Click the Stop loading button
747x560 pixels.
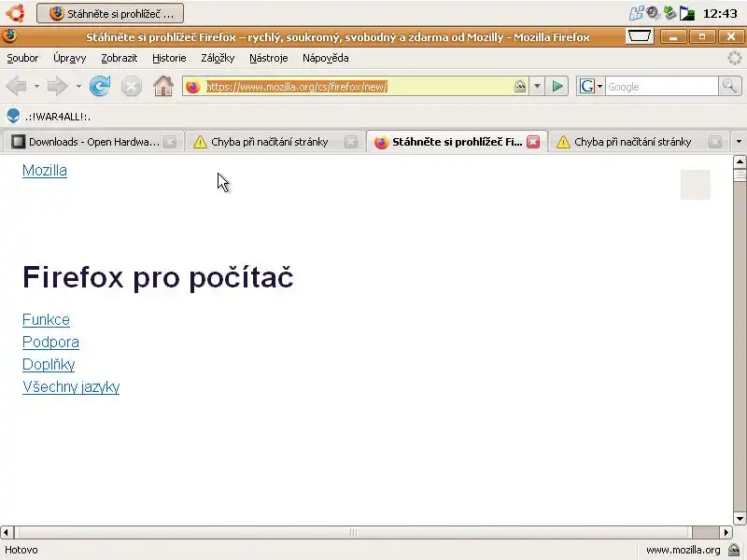coord(131,87)
